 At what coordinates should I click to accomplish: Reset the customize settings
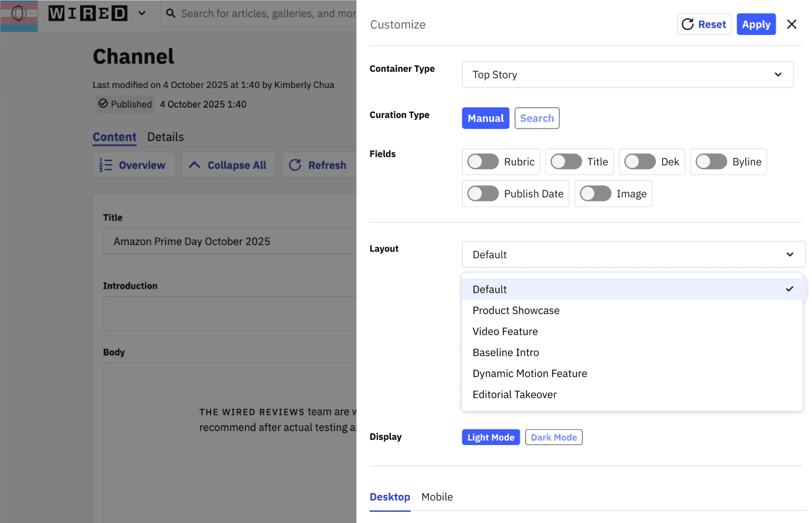coord(704,24)
